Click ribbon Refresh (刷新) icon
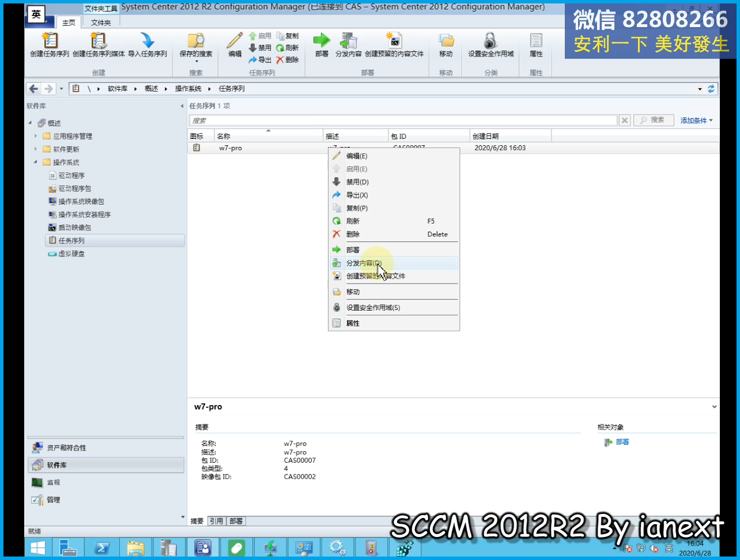This screenshot has height=560, width=740. pyautogui.click(x=288, y=48)
